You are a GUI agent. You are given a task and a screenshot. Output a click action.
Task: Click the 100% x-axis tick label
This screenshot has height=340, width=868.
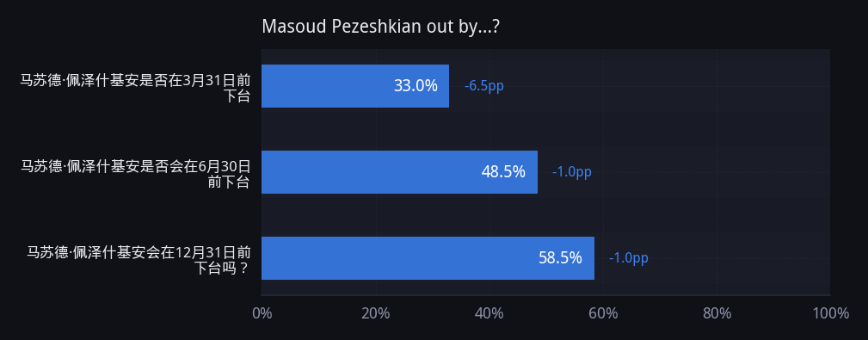(x=830, y=313)
